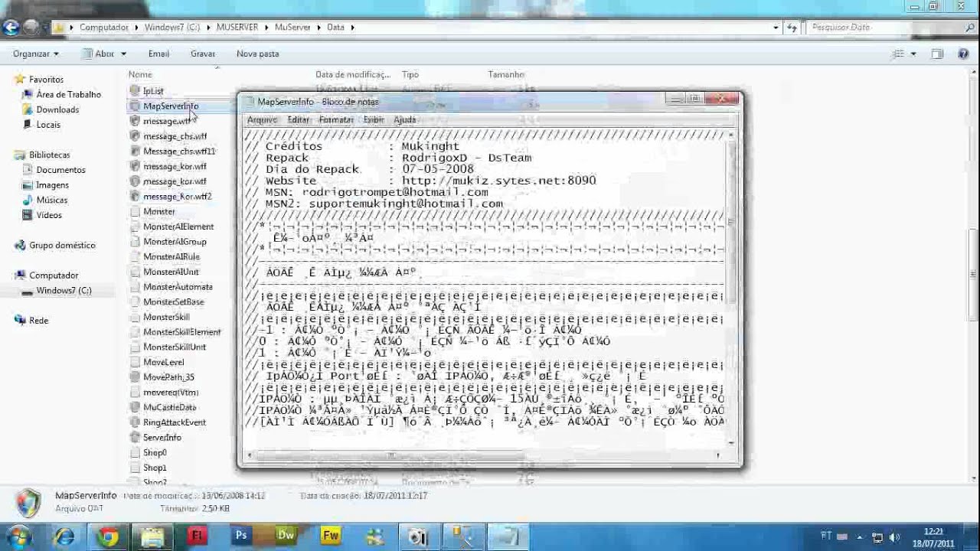Expand breadcrumb arrow after MUSERVER
Screen dimensions: 980x551
pos(268,27)
